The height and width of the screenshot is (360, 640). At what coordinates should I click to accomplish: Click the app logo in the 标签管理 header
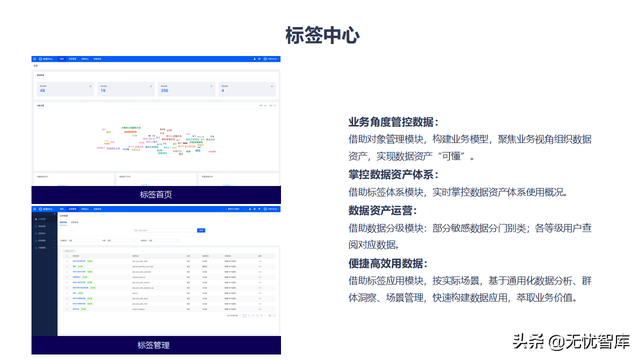(x=40, y=209)
